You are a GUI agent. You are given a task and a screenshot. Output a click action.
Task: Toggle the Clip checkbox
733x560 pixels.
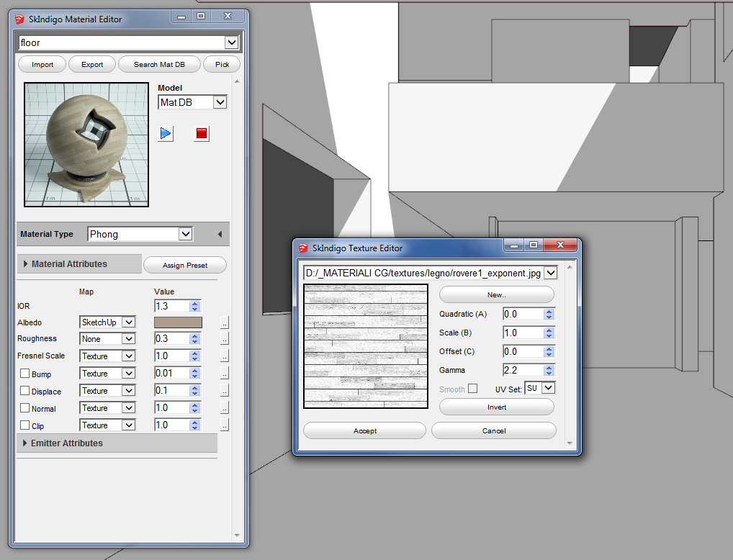click(x=24, y=425)
